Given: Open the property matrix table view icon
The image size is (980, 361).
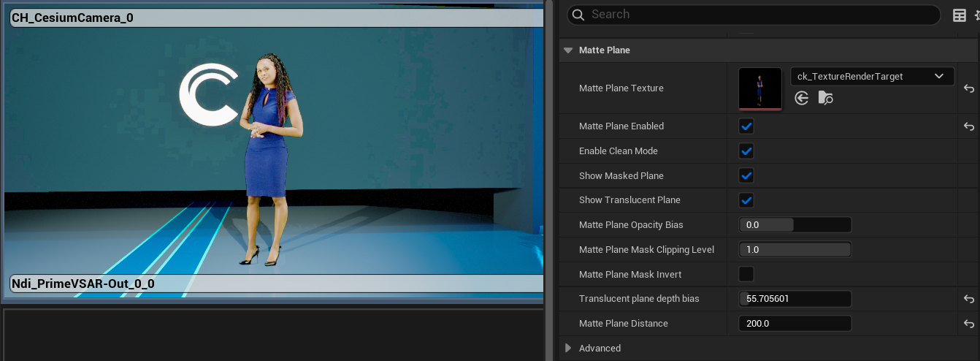Looking at the screenshot, I should [960, 15].
